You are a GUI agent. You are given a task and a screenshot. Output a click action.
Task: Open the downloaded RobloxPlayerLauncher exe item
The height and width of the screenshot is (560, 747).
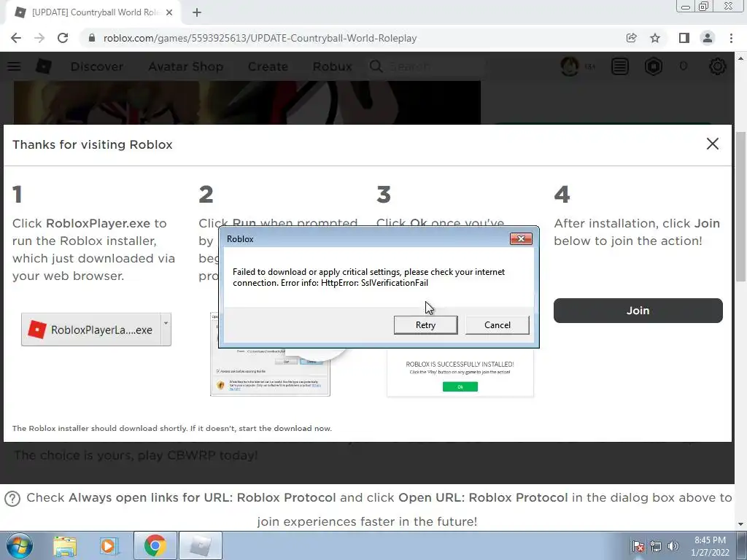[91, 330]
